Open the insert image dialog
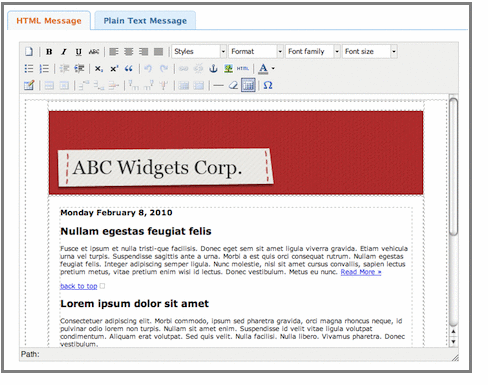488x385 pixels. [x=228, y=69]
